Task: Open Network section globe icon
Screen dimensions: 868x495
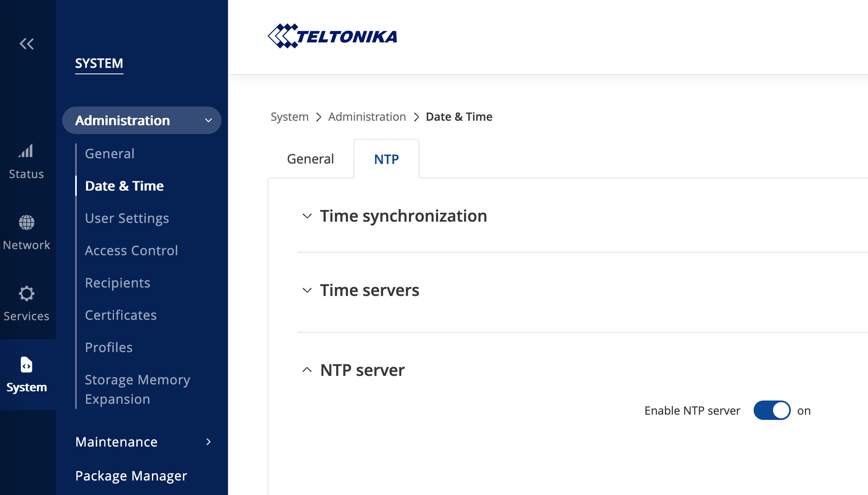Action: 27,222
